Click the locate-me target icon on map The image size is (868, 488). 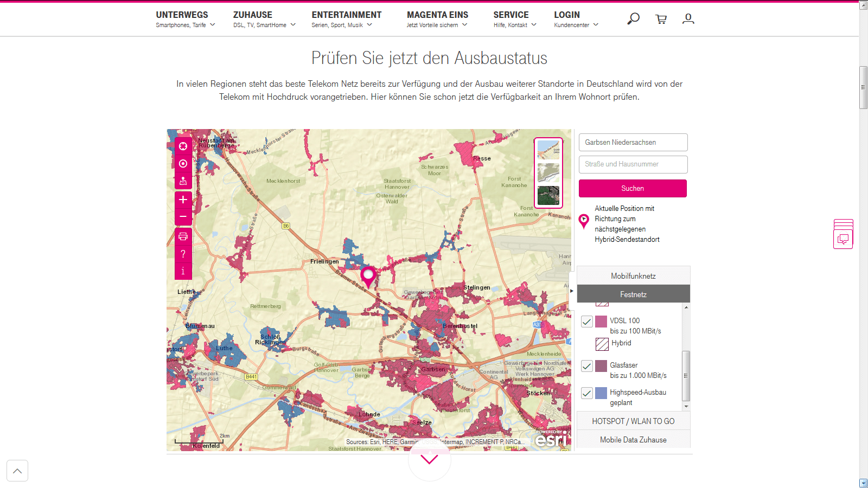pos(183,164)
